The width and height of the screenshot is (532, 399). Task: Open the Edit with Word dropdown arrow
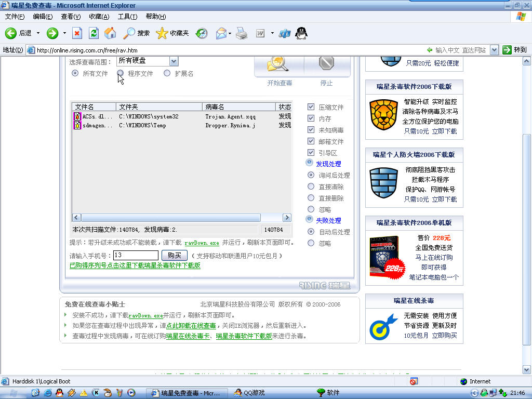pyautogui.click(x=272, y=33)
